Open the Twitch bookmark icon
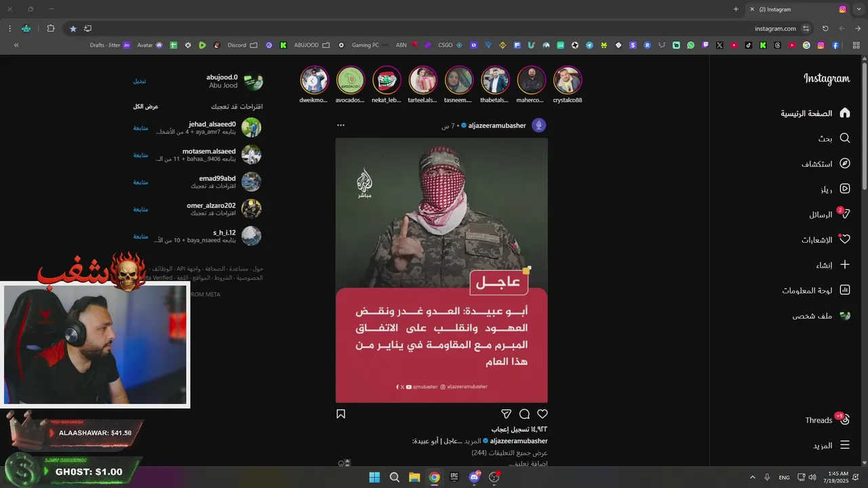This screenshot has width=868, height=488. pos(705,45)
